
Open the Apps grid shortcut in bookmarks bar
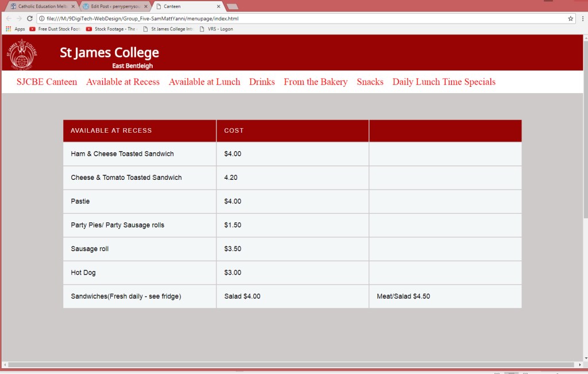tap(15, 29)
